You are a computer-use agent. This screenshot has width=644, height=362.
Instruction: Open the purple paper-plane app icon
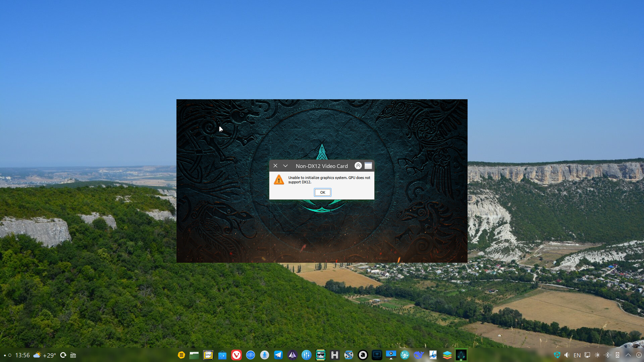pyautogui.click(x=292, y=355)
